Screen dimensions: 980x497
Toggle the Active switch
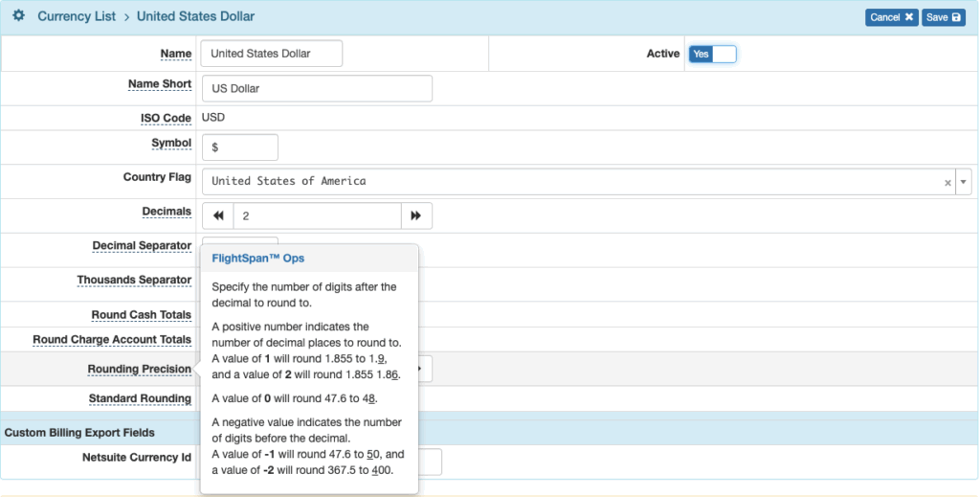click(712, 55)
